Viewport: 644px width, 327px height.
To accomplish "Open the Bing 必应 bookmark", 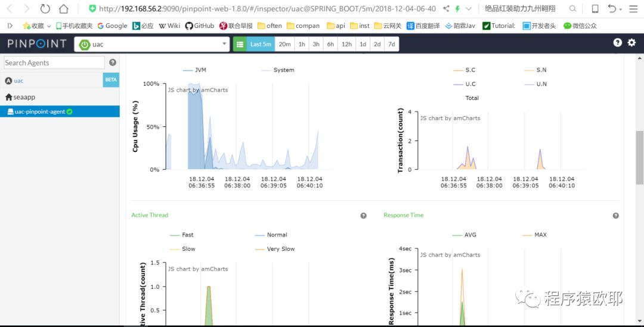I will [143, 26].
